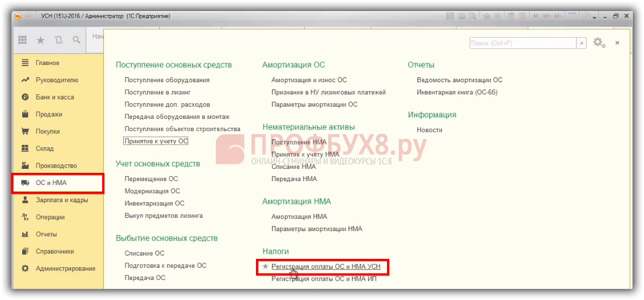Click the Поиск (Ctrl+F) search field

pos(522,43)
